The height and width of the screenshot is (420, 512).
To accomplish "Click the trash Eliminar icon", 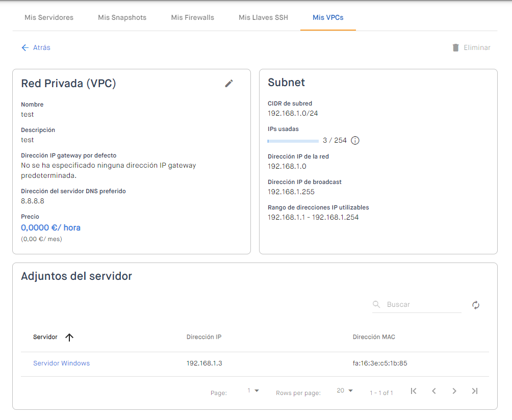I will (x=455, y=47).
